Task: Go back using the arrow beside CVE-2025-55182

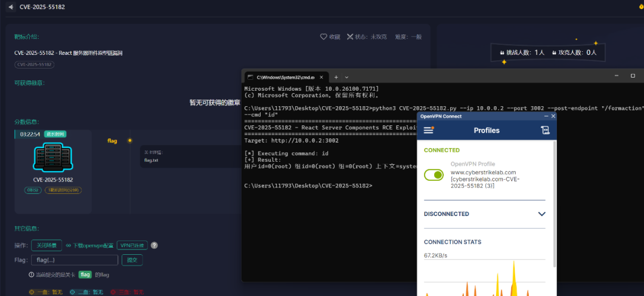Action: pyautogui.click(x=11, y=7)
